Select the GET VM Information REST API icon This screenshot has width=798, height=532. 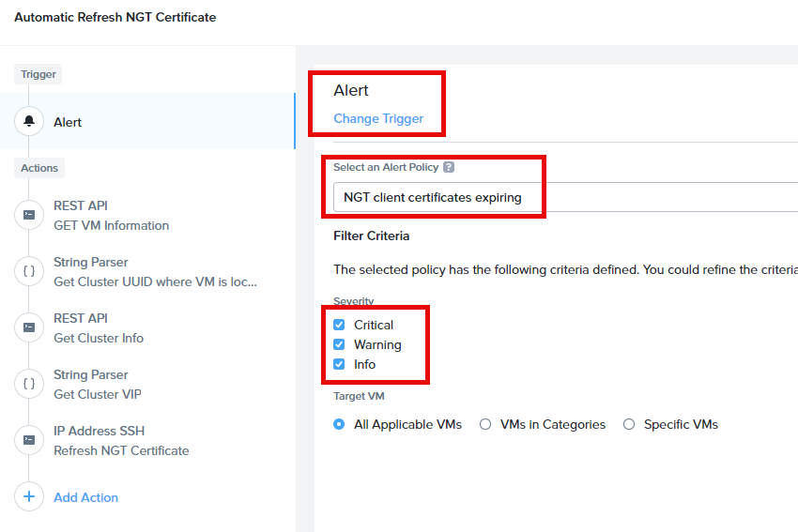29,215
